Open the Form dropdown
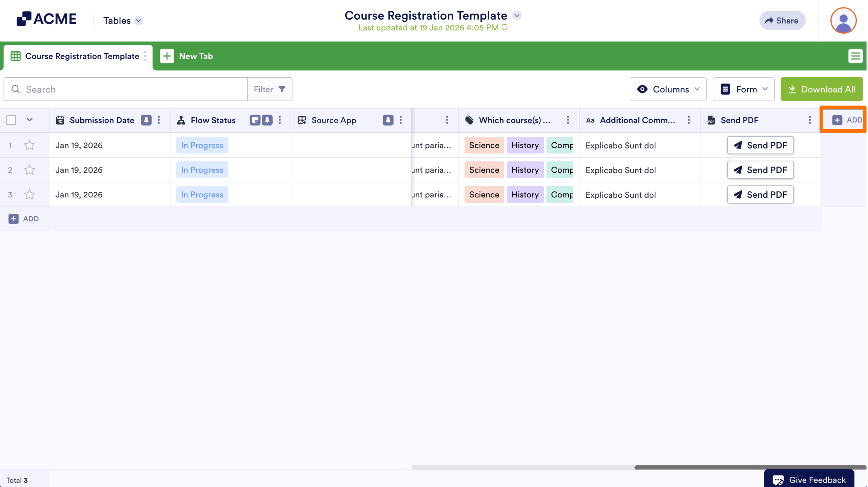Image resolution: width=868 pixels, height=487 pixels. pos(743,89)
